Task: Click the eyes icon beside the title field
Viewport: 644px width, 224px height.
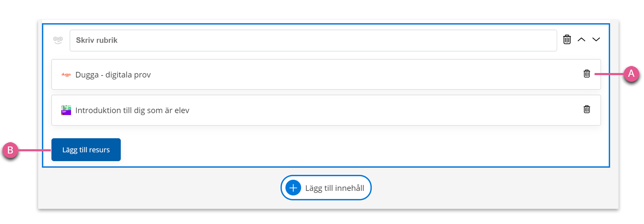Action: 58,40
